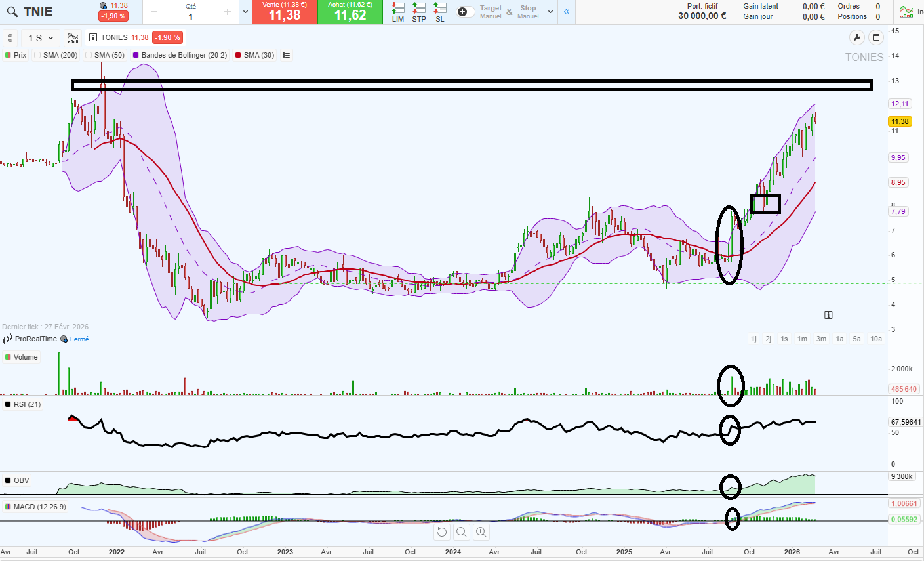The height and width of the screenshot is (561, 924).
Task: Expand the order quantity dropdown arrow
Action: (x=245, y=12)
